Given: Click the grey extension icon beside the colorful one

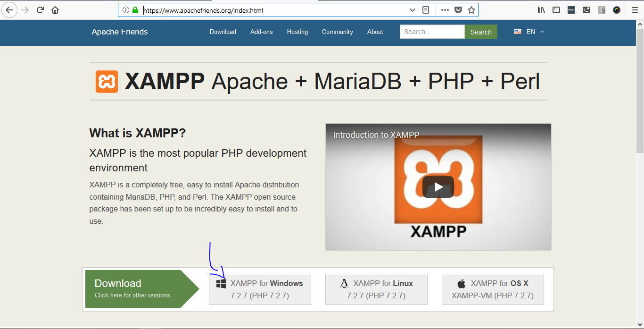Looking at the screenshot, I should pyautogui.click(x=602, y=10).
